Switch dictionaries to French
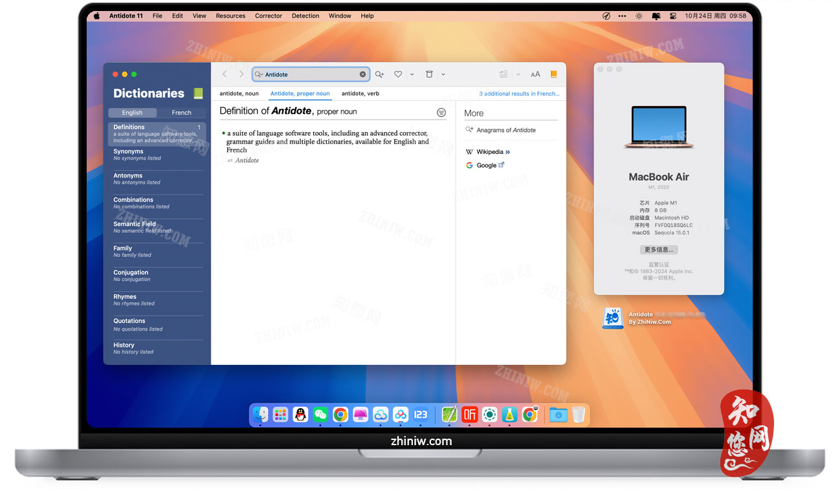The height and width of the screenshot is (504, 840). [181, 113]
